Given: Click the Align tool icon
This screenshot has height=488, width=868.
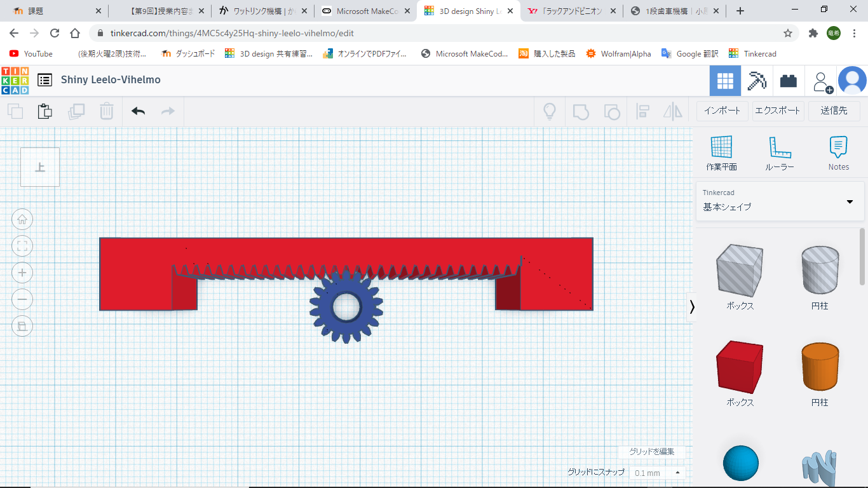Looking at the screenshot, I should point(642,111).
